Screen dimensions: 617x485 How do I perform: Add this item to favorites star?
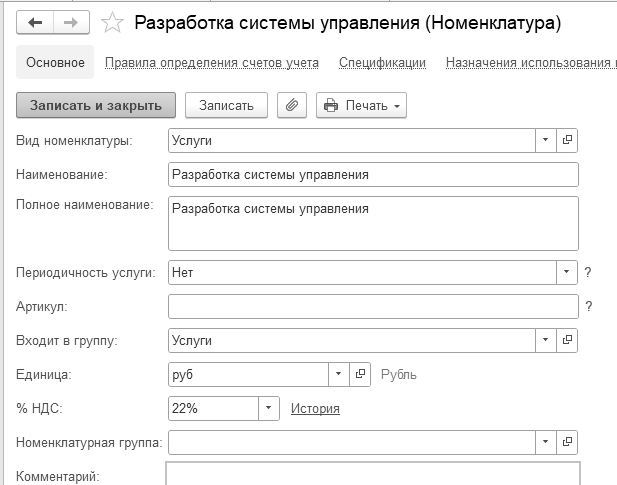[113, 22]
